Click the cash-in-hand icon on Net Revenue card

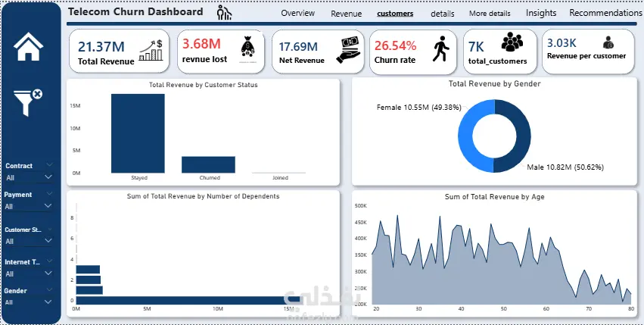348,50
